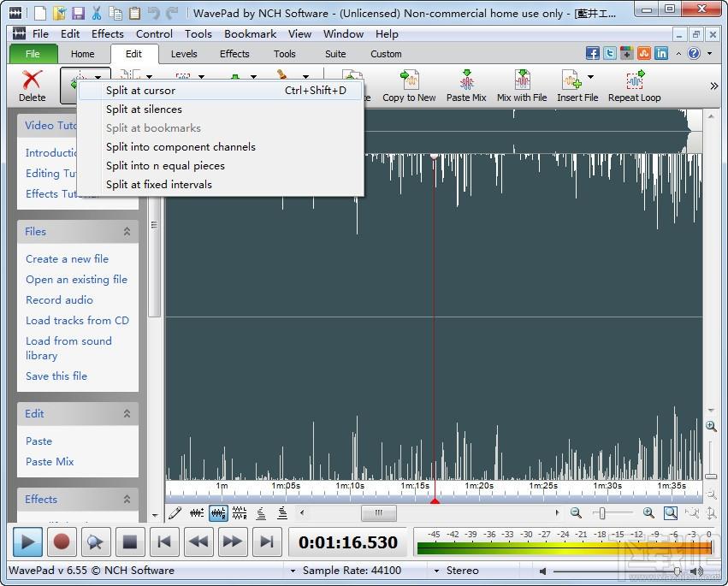Image resolution: width=728 pixels, height=586 pixels.
Task: Open the Insert Silence dropdown arrow
Action: coord(253,77)
